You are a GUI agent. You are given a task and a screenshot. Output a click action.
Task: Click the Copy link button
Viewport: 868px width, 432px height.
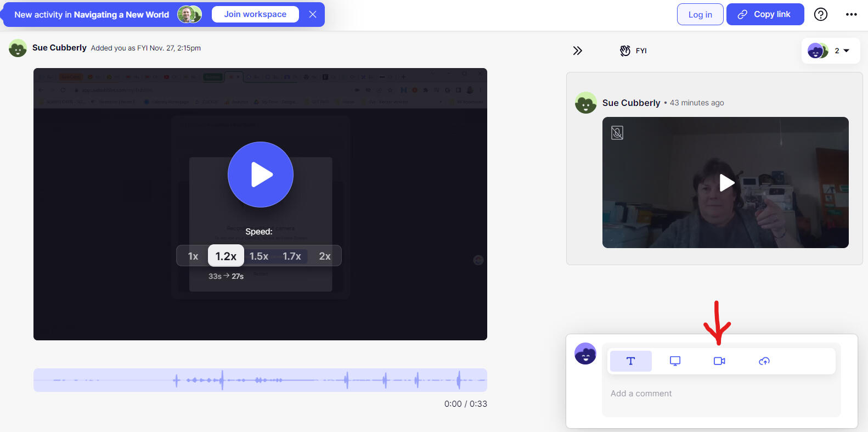click(765, 14)
